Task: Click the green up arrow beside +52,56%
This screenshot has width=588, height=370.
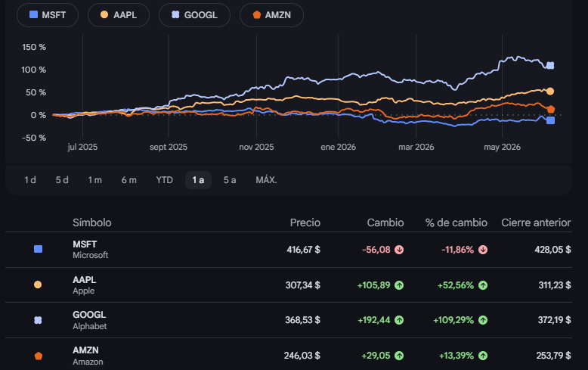Action: [x=483, y=285]
